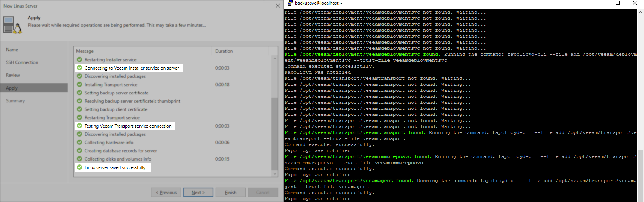This screenshot has width=644, height=202.
Task: Click the Finish button
Action: click(x=231, y=192)
